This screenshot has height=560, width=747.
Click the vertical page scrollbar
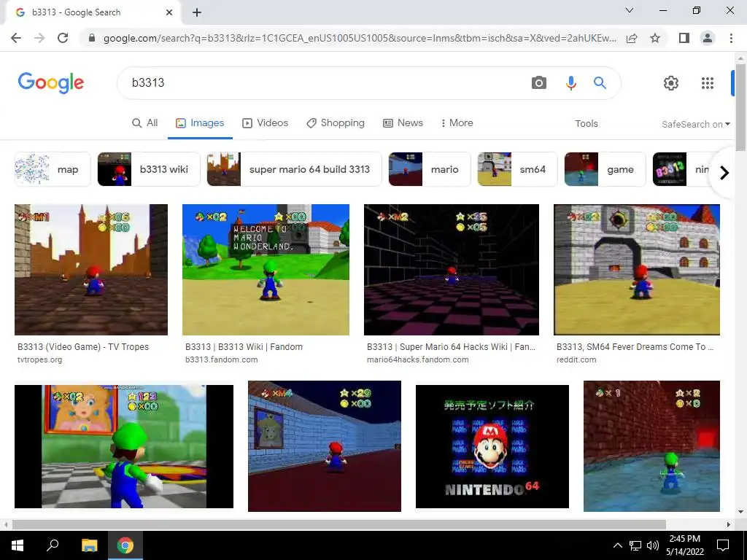pyautogui.click(x=740, y=107)
